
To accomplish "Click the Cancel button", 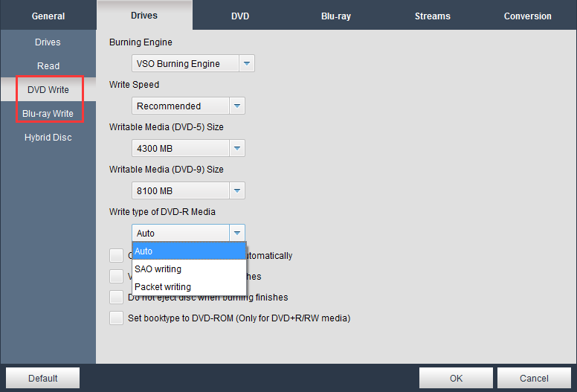I will (534, 378).
